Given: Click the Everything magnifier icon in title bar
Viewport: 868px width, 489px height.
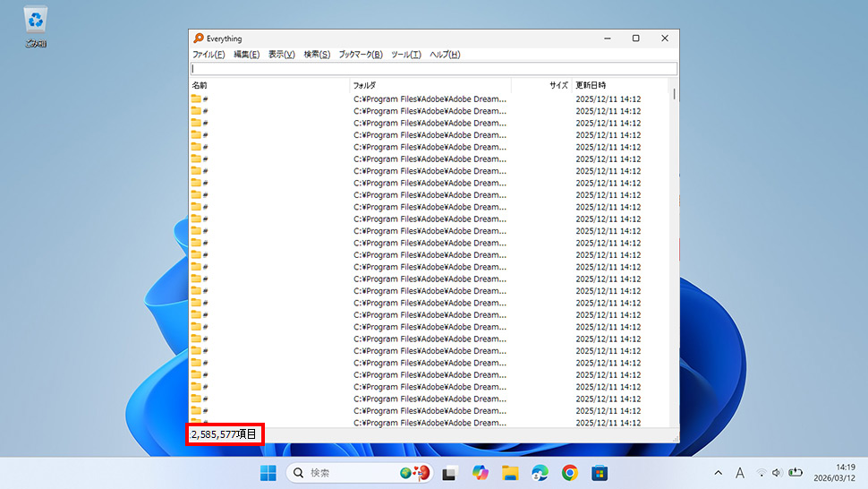Looking at the screenshot, I should pos(199,39).
